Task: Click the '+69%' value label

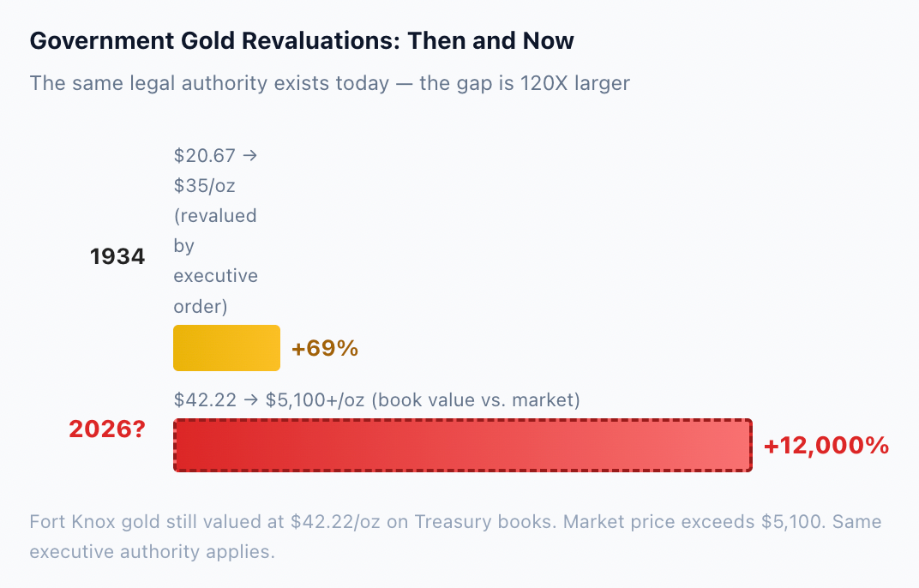Action: [x=325, y=348]
